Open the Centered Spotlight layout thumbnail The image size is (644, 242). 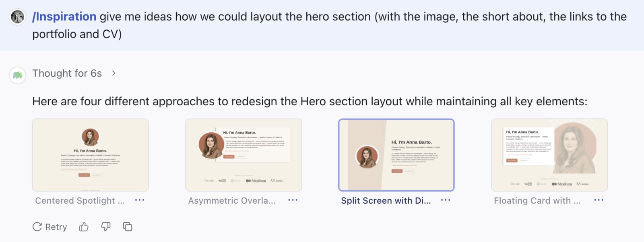91,155
